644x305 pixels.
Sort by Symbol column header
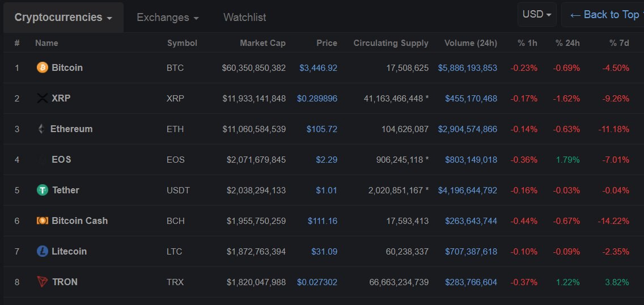click(x=182, y=43)
